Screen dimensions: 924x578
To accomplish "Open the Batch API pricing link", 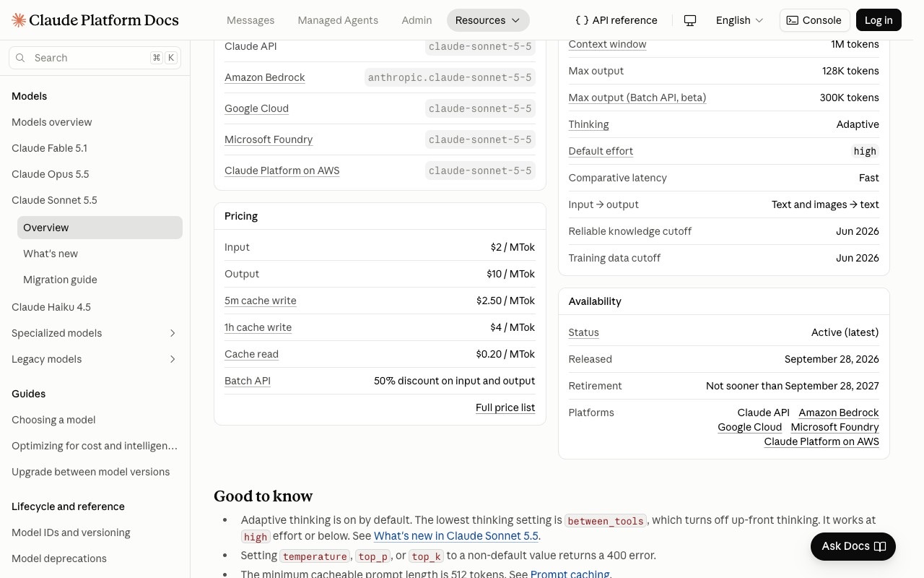I will [248, 381].
